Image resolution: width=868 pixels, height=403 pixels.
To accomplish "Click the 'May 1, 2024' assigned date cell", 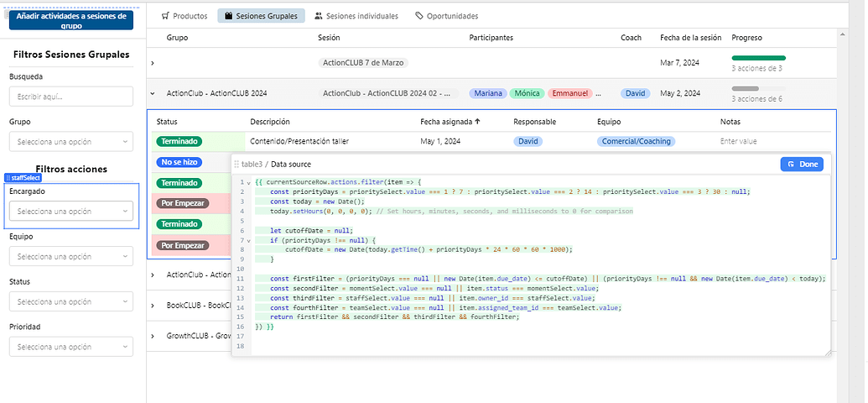I will [440, 141].
